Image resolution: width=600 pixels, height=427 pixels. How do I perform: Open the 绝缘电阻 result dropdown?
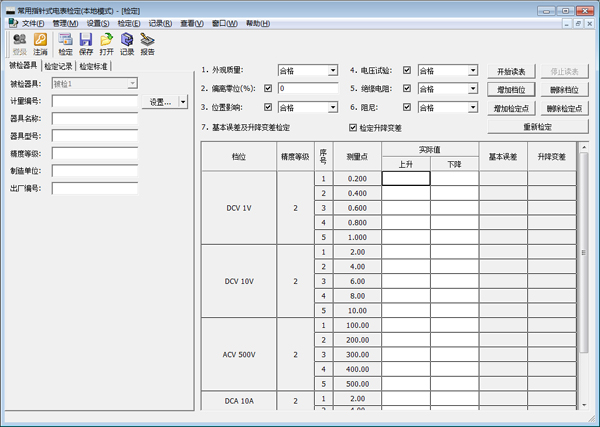pos(473,89)
